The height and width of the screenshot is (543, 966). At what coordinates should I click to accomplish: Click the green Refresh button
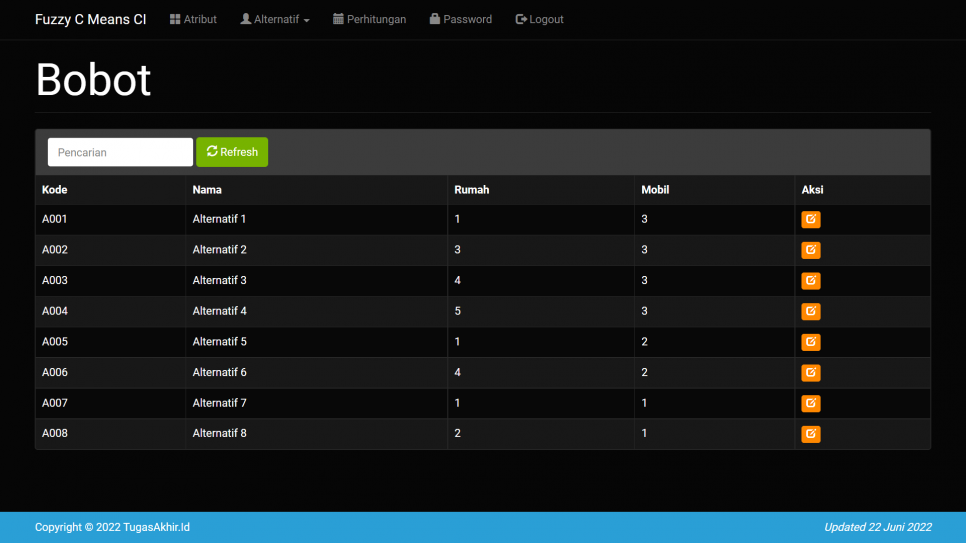tap(232, 152)
